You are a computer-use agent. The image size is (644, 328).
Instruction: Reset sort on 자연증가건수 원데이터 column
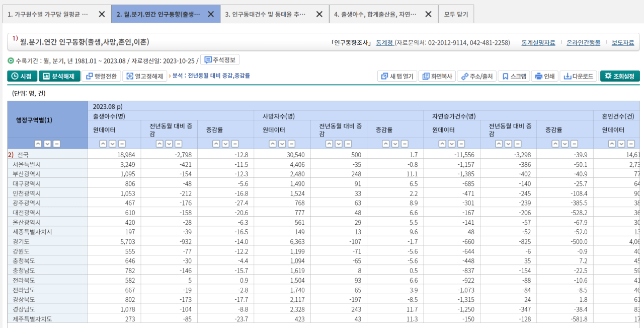click(x=461, y=144)
